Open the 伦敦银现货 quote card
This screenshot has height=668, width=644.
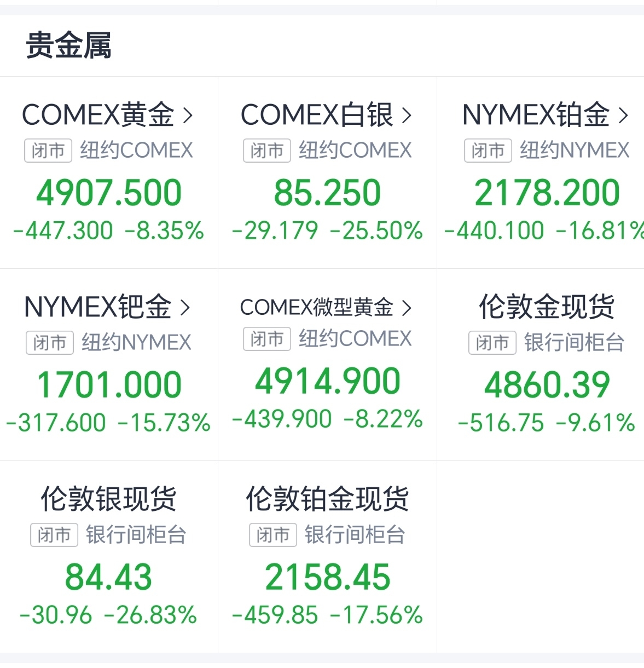click(108, 557)
